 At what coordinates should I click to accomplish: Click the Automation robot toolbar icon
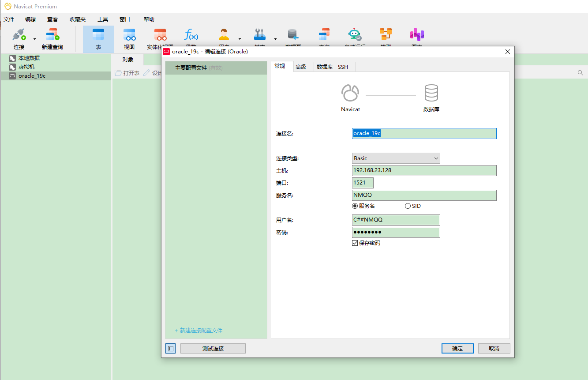pos(355,35)
